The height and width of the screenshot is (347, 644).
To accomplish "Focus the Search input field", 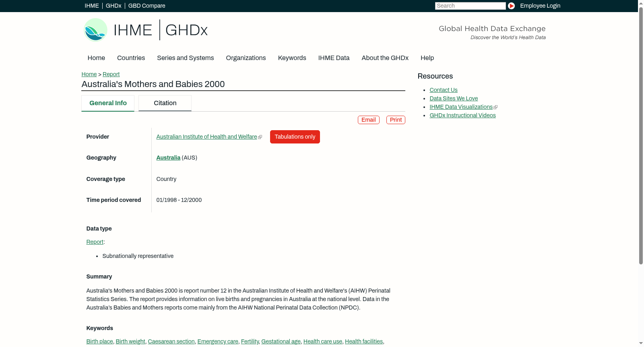I will (470, 6).
